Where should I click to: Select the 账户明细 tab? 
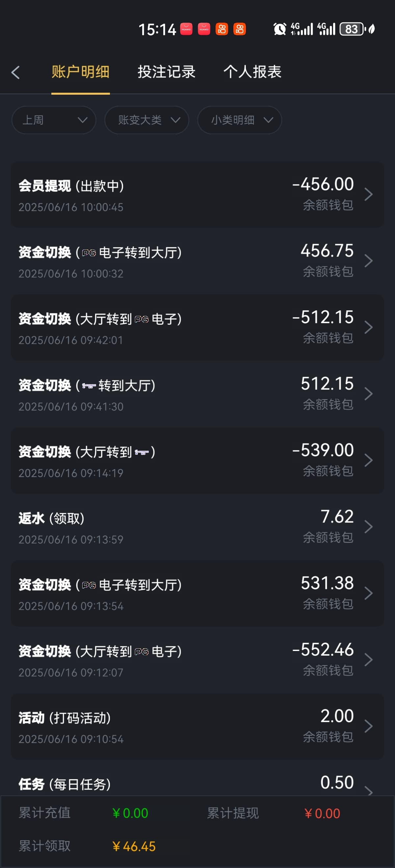(x=80, y=72)
